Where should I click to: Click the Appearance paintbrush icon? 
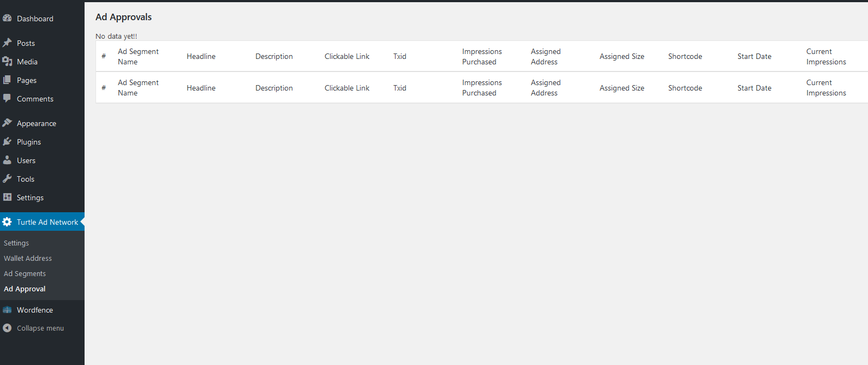[7, 123]
